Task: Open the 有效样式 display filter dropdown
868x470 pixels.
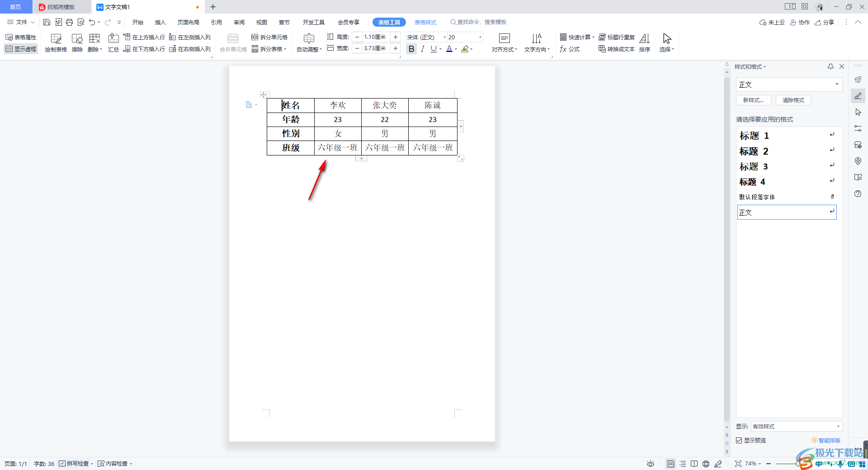Action: (797, 426)
